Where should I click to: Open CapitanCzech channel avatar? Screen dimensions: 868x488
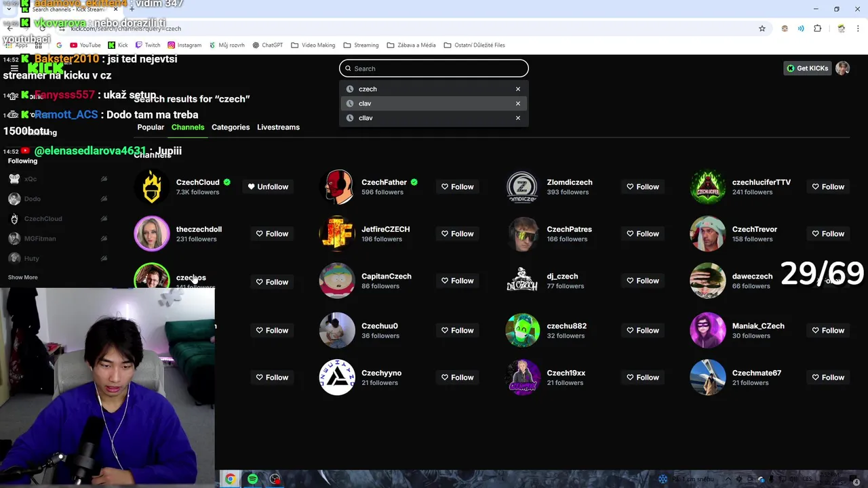(x=337, y=281)
